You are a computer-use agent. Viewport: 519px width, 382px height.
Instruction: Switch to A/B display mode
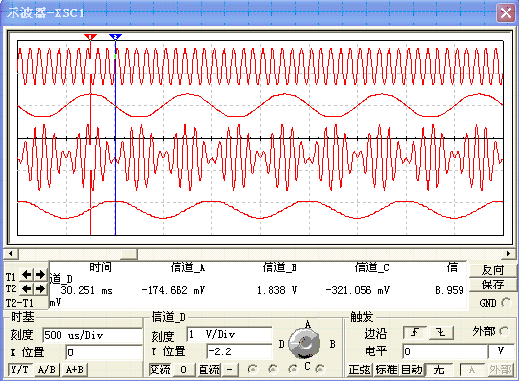[x=47, y=369]
